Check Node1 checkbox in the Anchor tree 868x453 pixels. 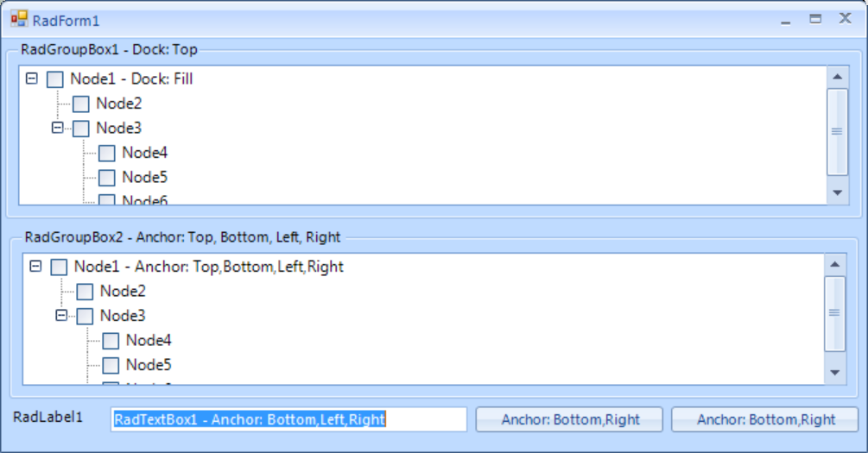[x=59, y=267]
